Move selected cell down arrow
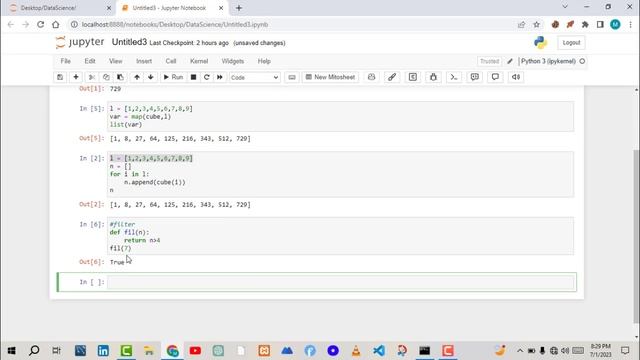The height and width of the screenshot is (360, 640). tap(151, 77)
